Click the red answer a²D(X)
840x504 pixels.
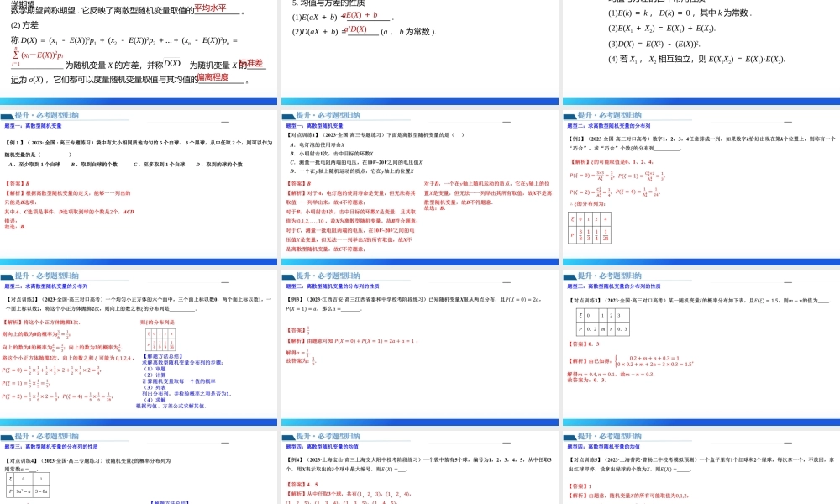tap(354, 29)
